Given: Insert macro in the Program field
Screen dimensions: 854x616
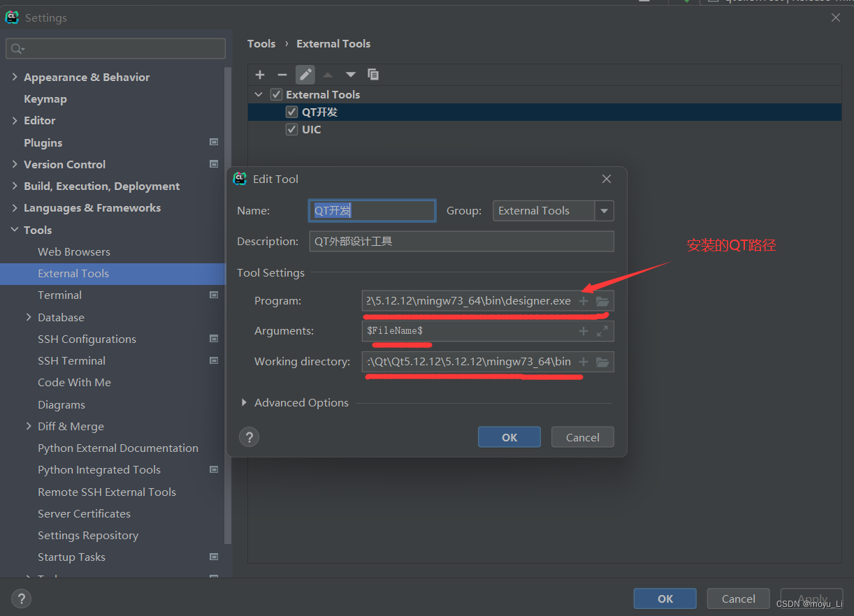Looking at the screenshot, I should (584, 301).
